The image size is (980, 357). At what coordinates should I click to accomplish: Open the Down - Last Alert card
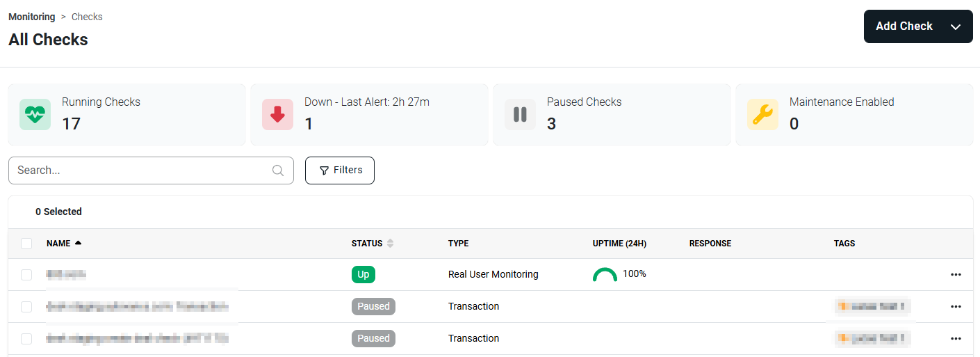pyautogui.click(x=369, y=115)
